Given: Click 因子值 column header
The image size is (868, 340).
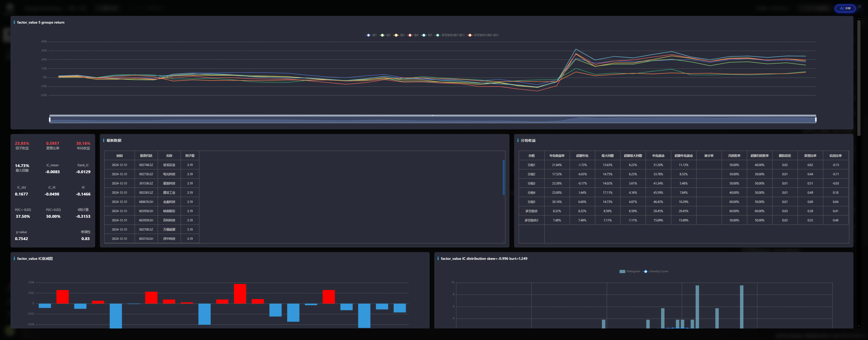Looking at the screenshot, I should click(x=190, y=156).
